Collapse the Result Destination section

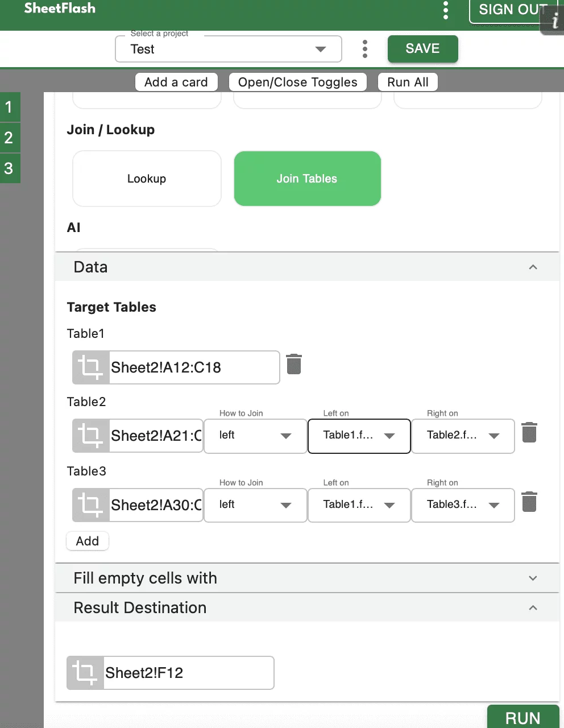click(533, 607)
